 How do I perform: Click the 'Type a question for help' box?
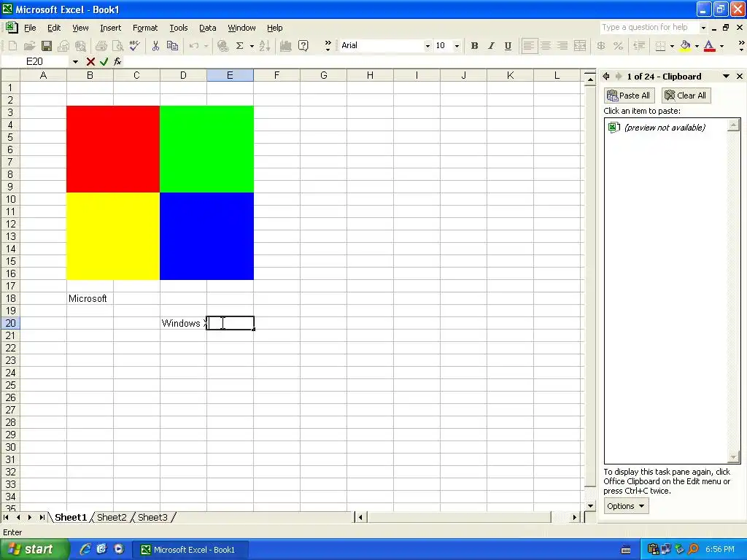point(650,27)
